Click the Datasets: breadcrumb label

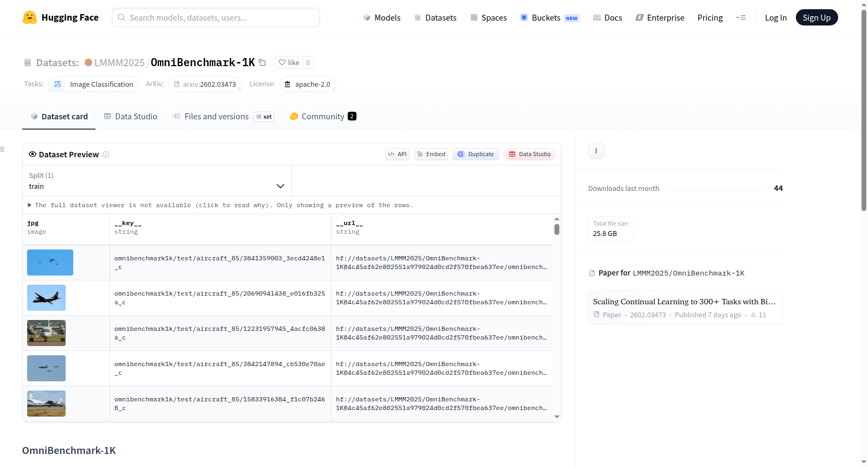(58, 62)
